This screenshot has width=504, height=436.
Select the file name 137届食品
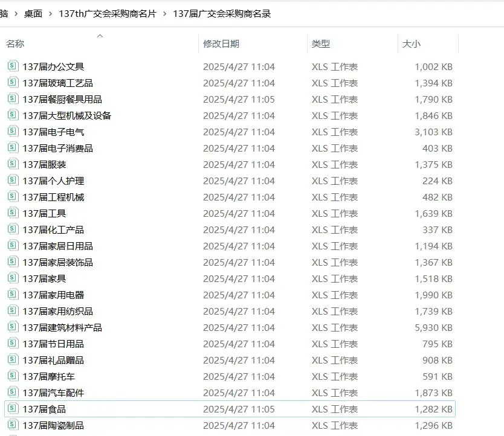[44, 409]
